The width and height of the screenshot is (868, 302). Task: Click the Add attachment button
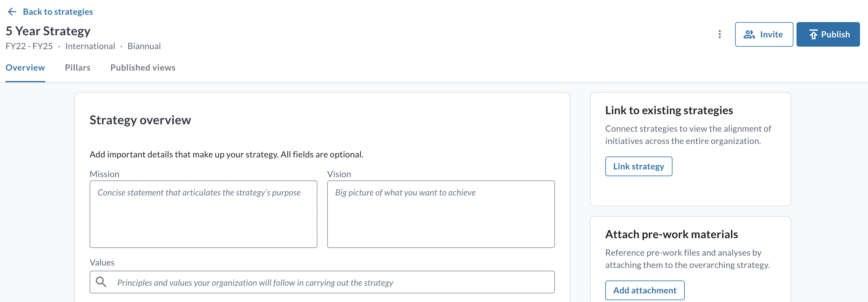(x=645, y=290)
